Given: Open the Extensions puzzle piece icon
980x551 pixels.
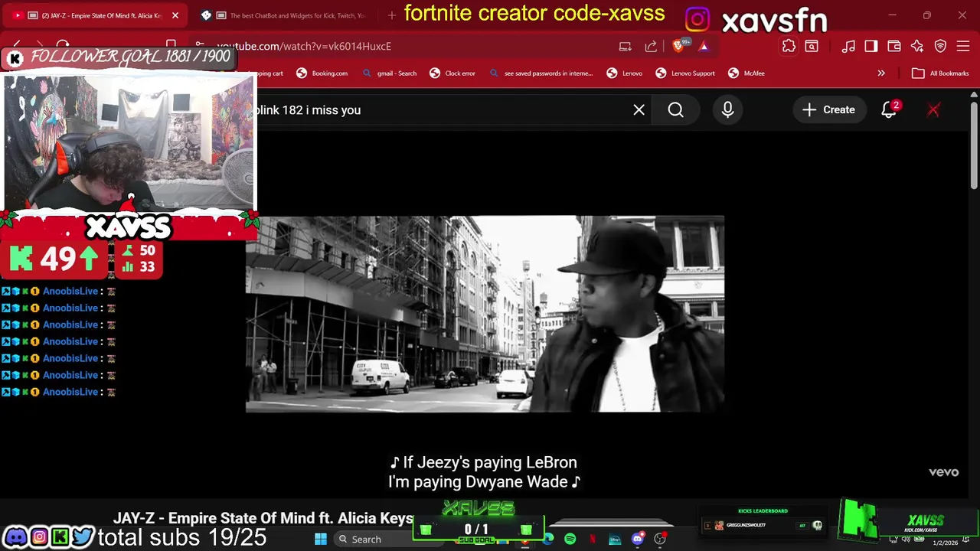Looking at the screenshot, I should (789, 46).
